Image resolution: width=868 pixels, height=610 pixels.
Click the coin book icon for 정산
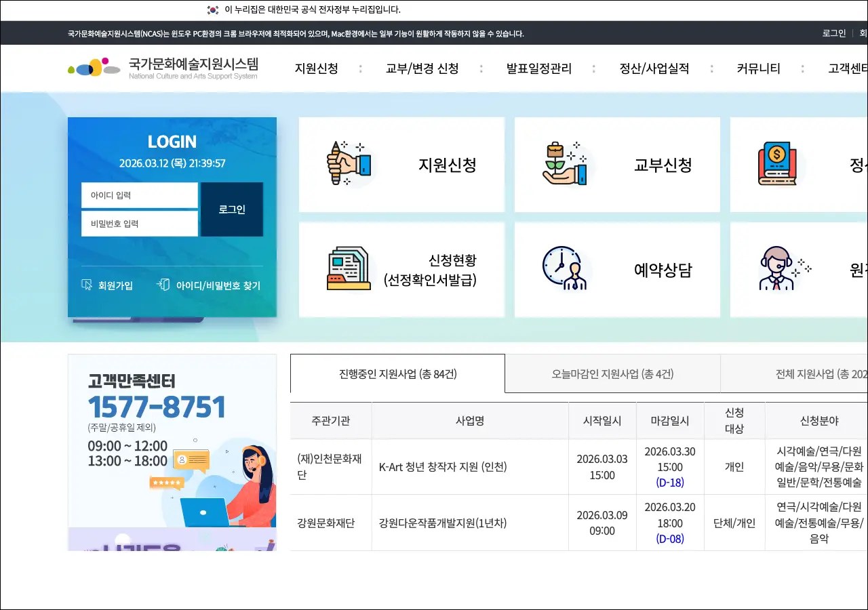coord(777,164)
